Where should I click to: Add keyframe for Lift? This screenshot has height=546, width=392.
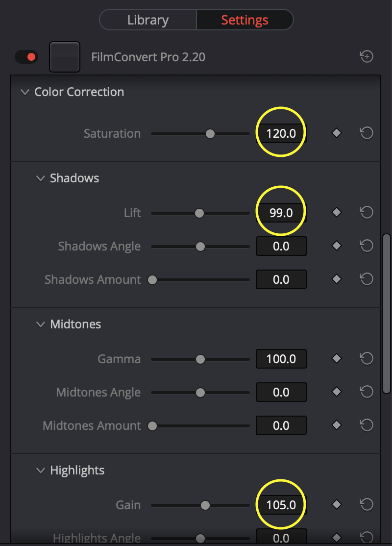click(337, 212)
